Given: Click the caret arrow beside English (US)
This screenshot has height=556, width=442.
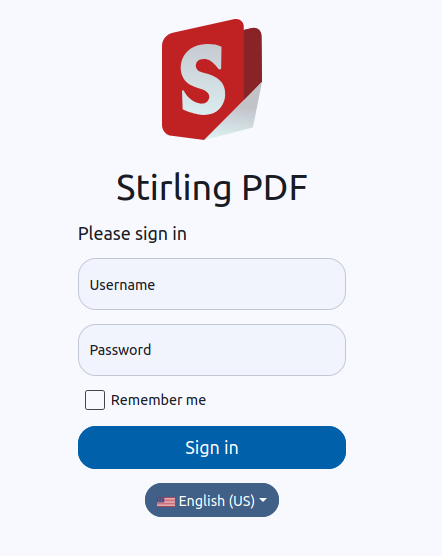Looking at the screenshot, I should click(263, 500).
